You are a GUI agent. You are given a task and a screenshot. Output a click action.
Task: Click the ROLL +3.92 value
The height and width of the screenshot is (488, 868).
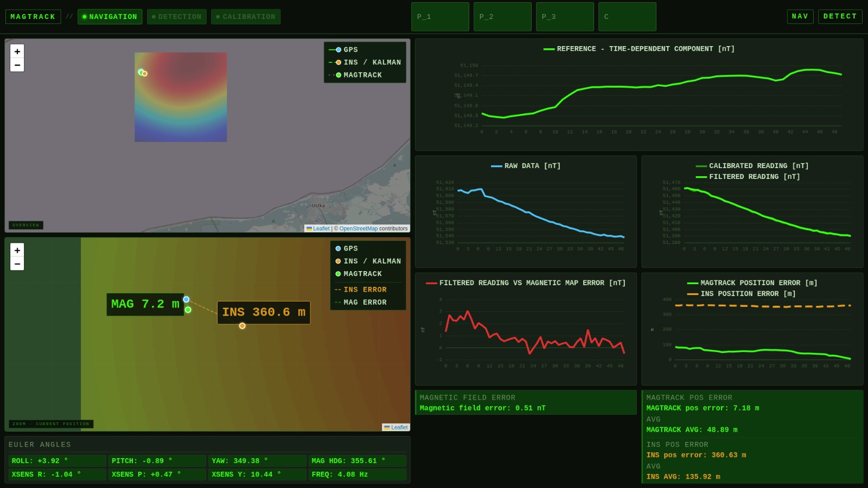58,461
